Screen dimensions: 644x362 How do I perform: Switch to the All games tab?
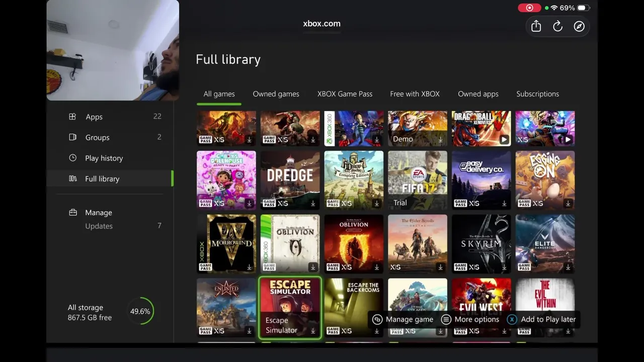[219, 94]
